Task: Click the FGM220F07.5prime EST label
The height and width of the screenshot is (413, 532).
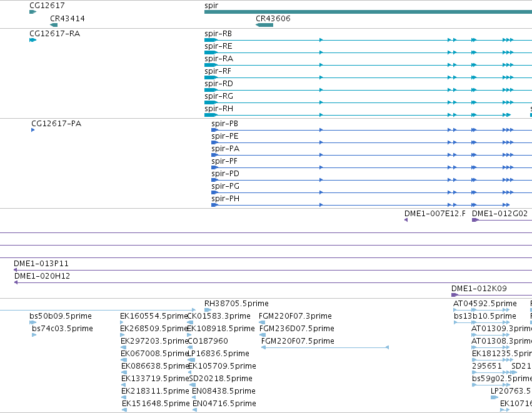Action: [298, 341]
